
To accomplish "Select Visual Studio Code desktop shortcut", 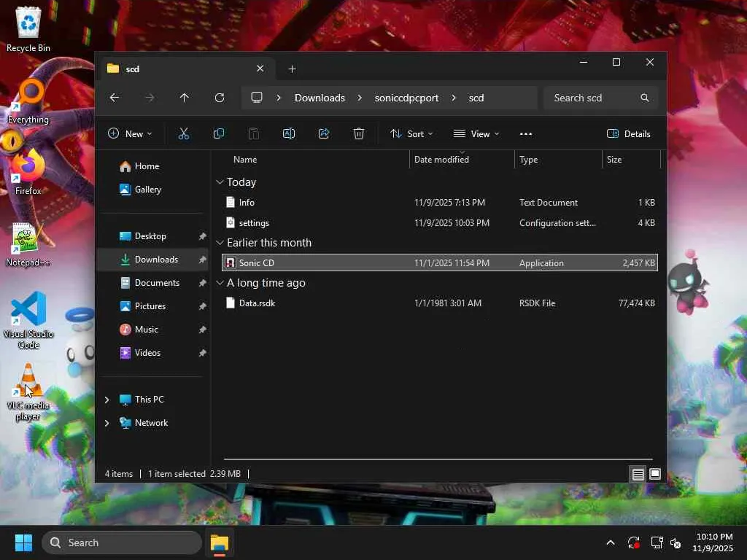I will (28, 320).
